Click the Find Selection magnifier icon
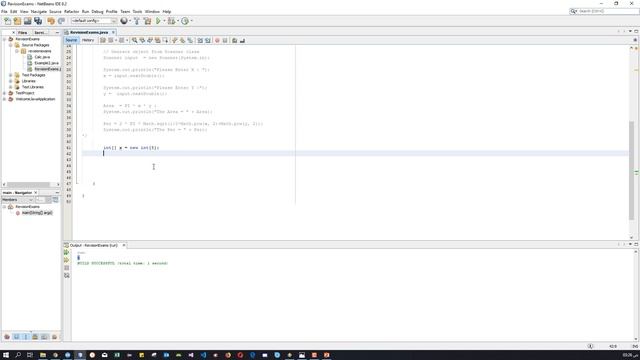This screenshot has width=640, height=360. tap(134, 40)
